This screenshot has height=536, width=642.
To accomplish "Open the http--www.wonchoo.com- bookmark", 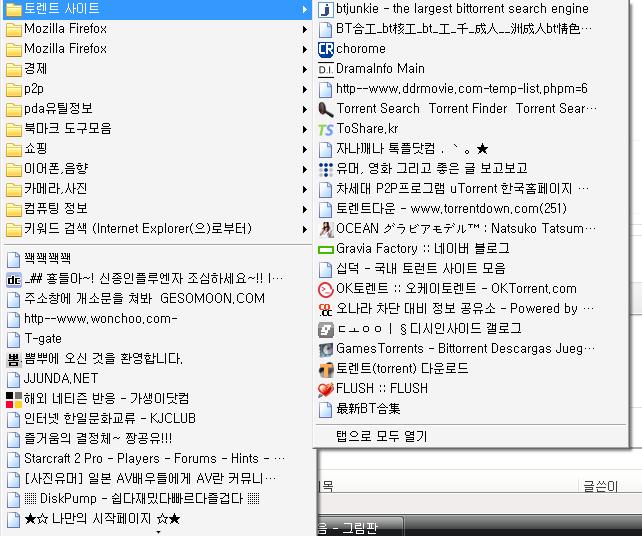I will 157,319.
